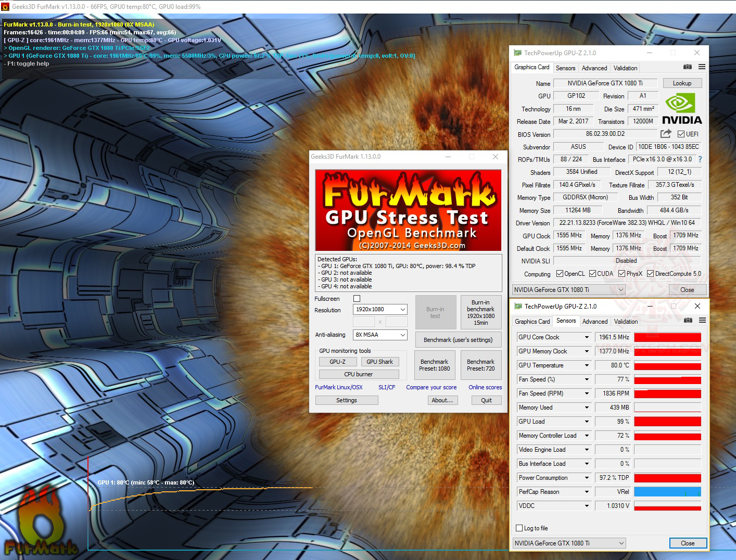This screenshot has height=560, width=736.
Task: Click the BIOS share/export arrow icon
Action: click(x=666, y=134)
